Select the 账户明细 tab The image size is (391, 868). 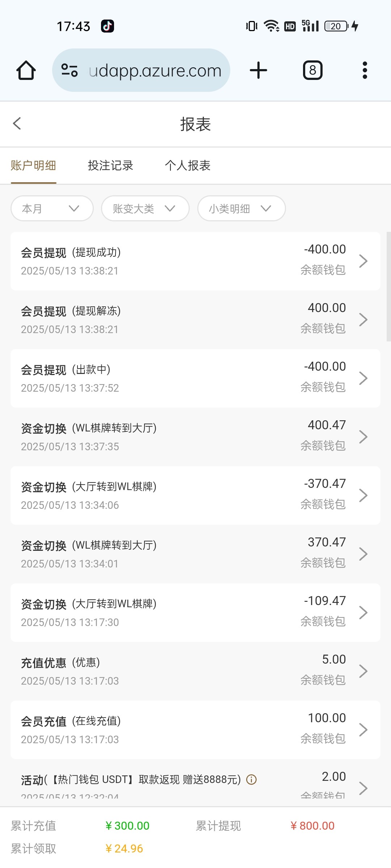33,166
